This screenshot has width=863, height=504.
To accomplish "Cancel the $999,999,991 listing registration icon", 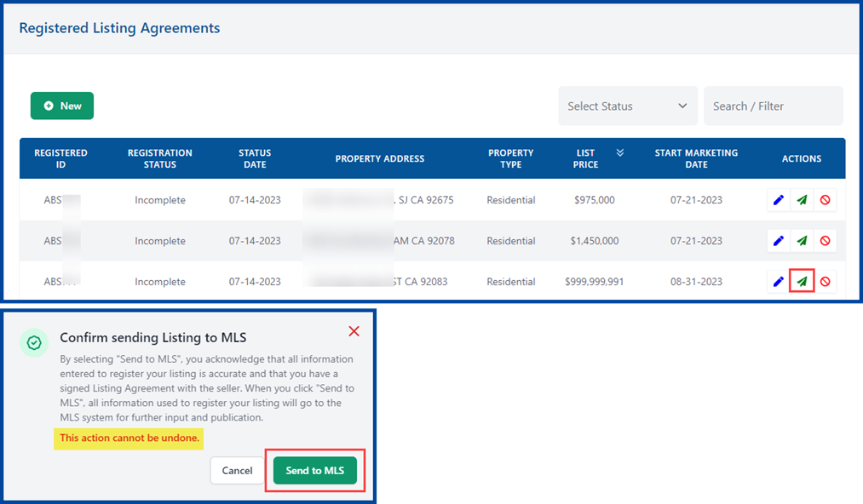I will [x=825, y=282].
